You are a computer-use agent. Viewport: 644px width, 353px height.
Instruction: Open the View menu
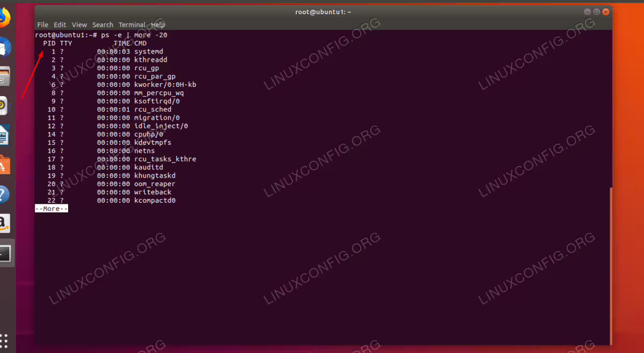[x=79, y=25]
